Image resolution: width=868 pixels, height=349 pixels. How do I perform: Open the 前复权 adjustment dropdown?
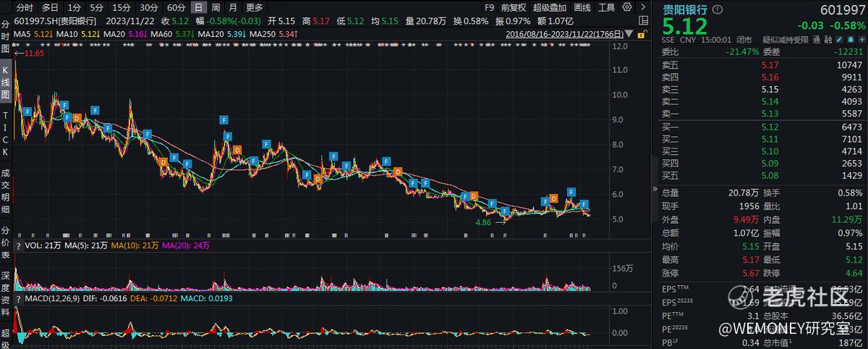click(x=514, y=7)
